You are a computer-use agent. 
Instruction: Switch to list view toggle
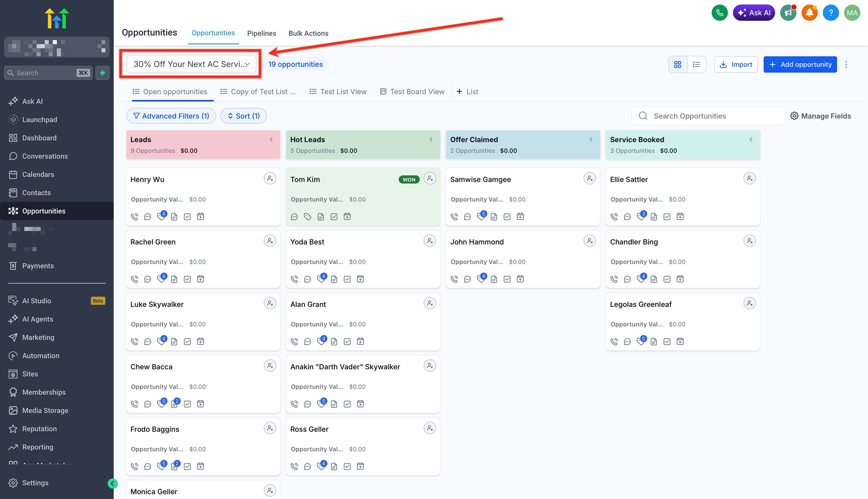click(696, 64)
